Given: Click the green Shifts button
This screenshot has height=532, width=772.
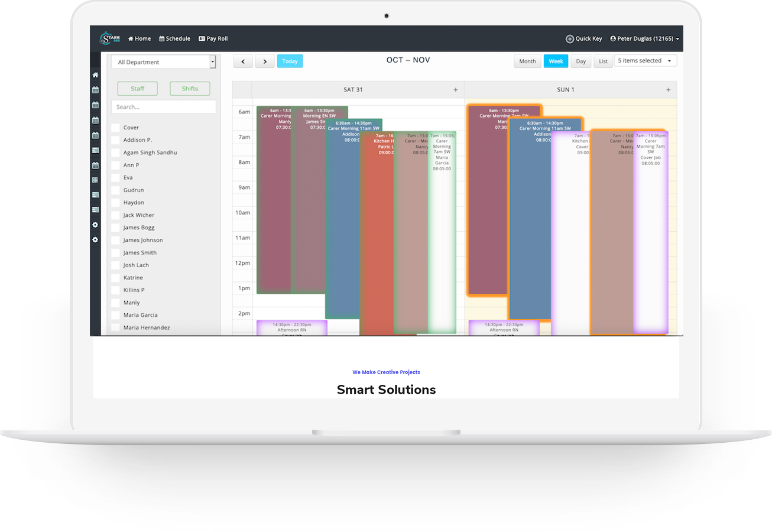Looking at the screenshot, I should coord(190,89).
